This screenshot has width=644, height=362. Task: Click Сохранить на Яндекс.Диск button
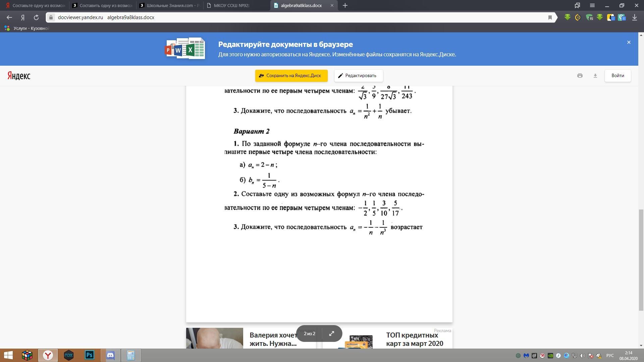coord(291,76)
